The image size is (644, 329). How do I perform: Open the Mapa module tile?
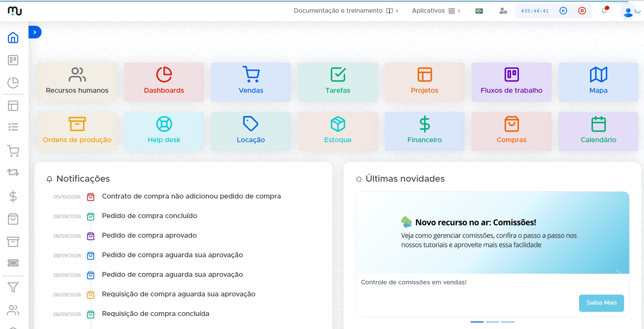[x=599, y=82]
